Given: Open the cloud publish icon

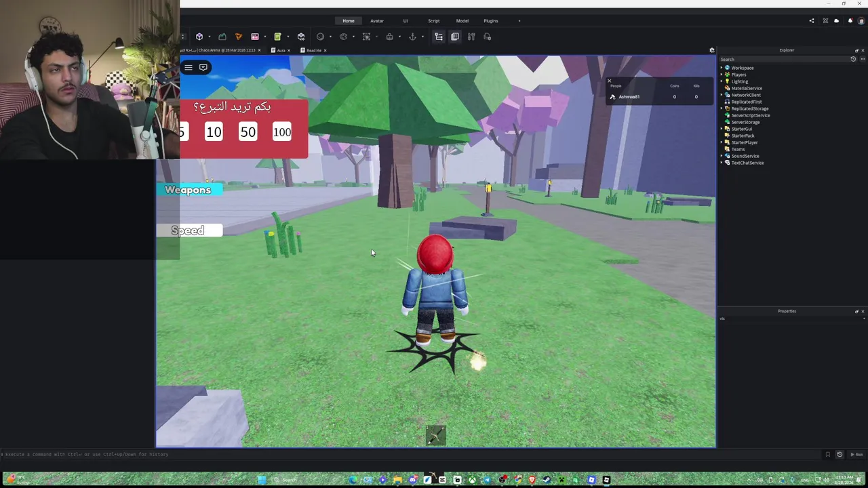Looking at the screenshot, I should (x=836, y=21).
